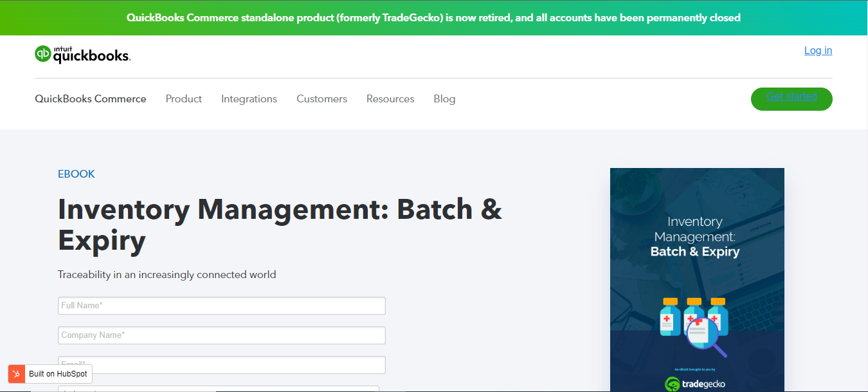Click the Built on HubSpot badge text

click(x=58, y=374)
